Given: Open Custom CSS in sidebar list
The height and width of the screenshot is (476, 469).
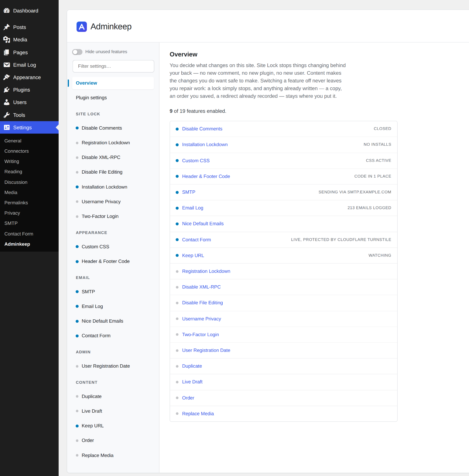Looking at the screenshot, I should pyautogui.click(x=95, y=247).
